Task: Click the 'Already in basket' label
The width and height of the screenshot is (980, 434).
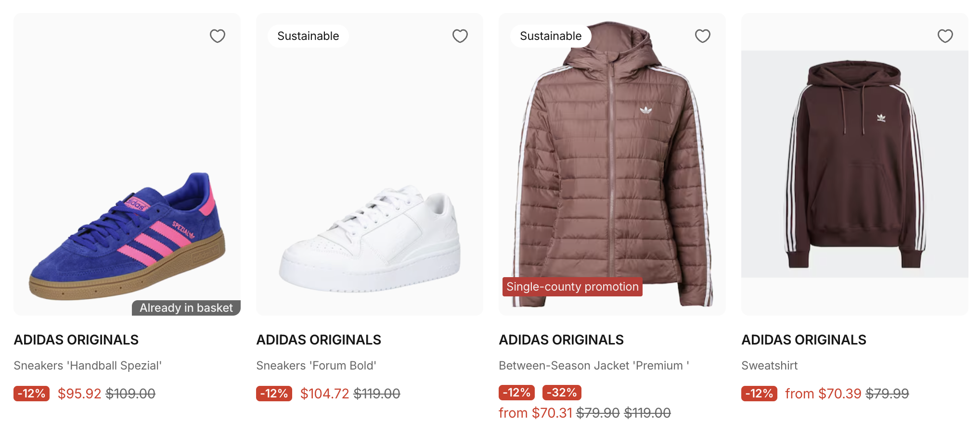Action: pos(186,308)
